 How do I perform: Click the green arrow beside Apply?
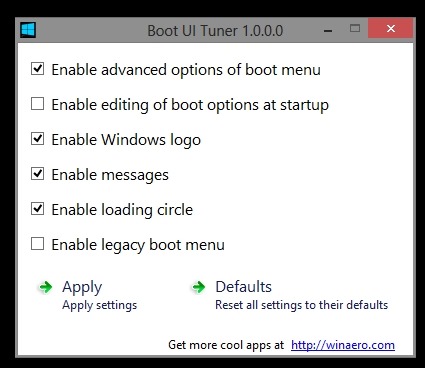46,287
